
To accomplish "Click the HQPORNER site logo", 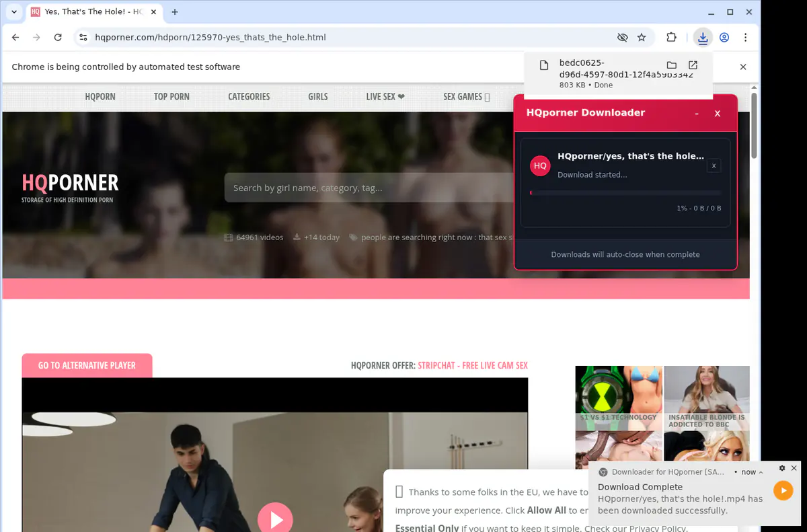I will tap(70, 186).
